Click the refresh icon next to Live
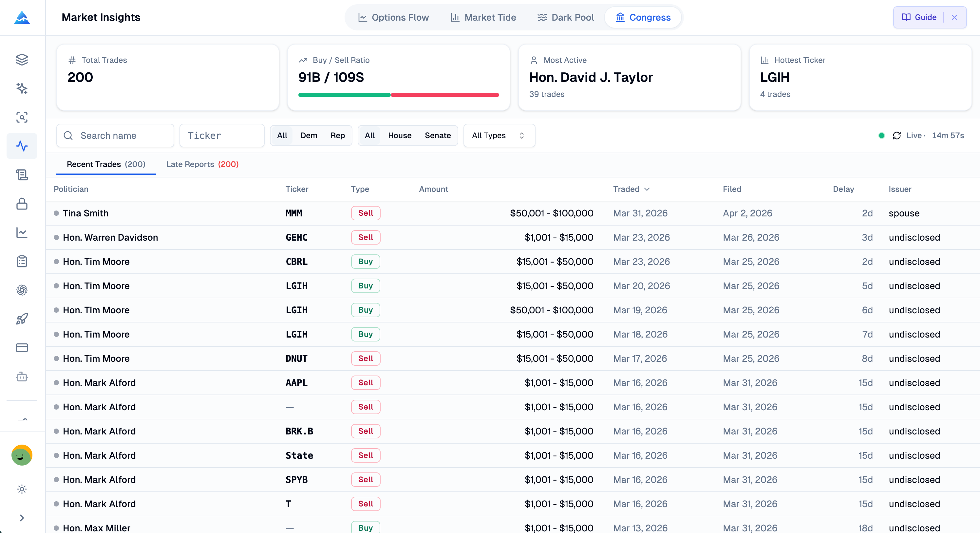 [897, 135]
